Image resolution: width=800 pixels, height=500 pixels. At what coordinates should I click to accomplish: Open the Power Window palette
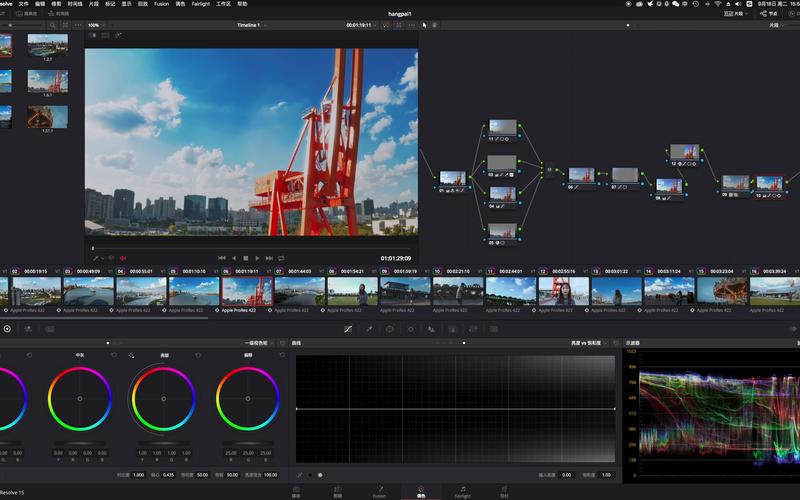click(390, 329)
